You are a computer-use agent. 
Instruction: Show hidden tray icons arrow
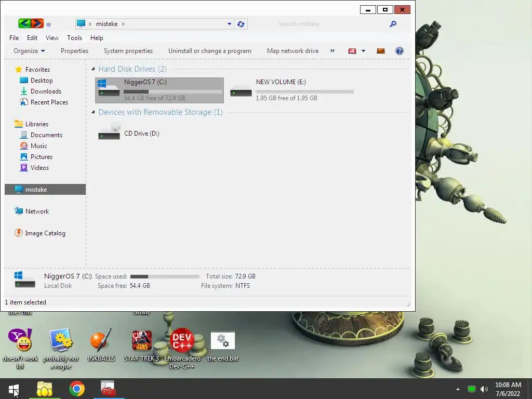point(458,389)
